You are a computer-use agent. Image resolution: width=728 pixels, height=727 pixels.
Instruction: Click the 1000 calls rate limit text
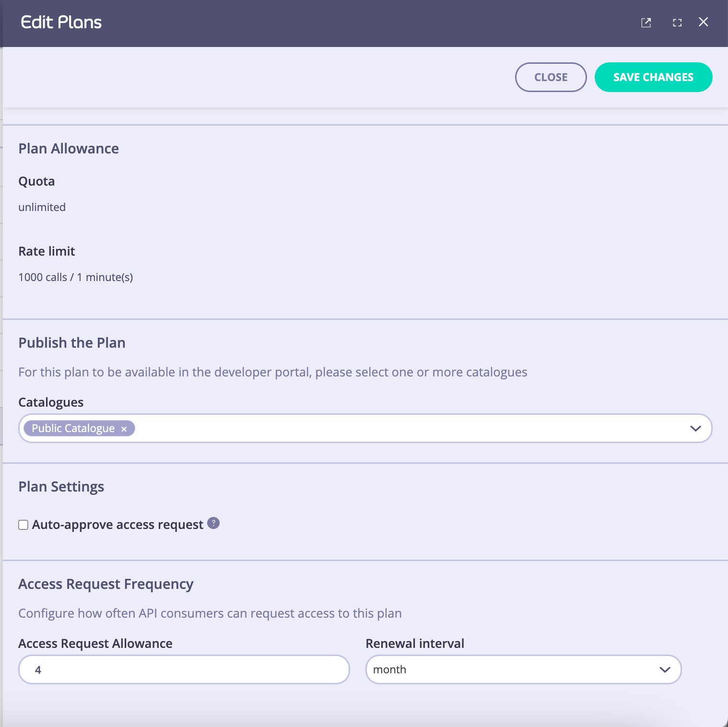click(76, 277)
